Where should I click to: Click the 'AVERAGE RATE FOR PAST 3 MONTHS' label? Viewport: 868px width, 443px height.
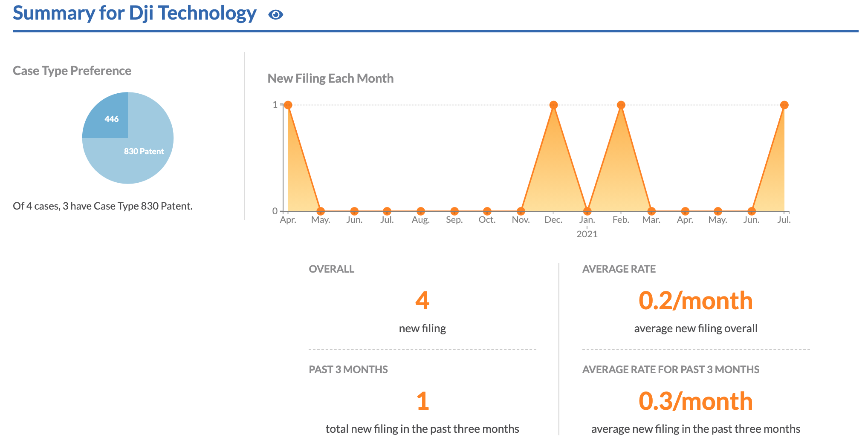(x=671, y=370)
